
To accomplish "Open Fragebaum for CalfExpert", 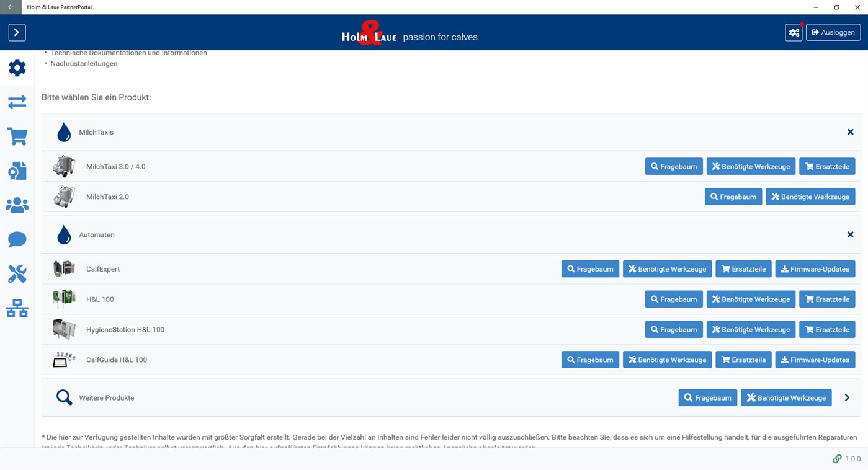I will click(589, 268).
